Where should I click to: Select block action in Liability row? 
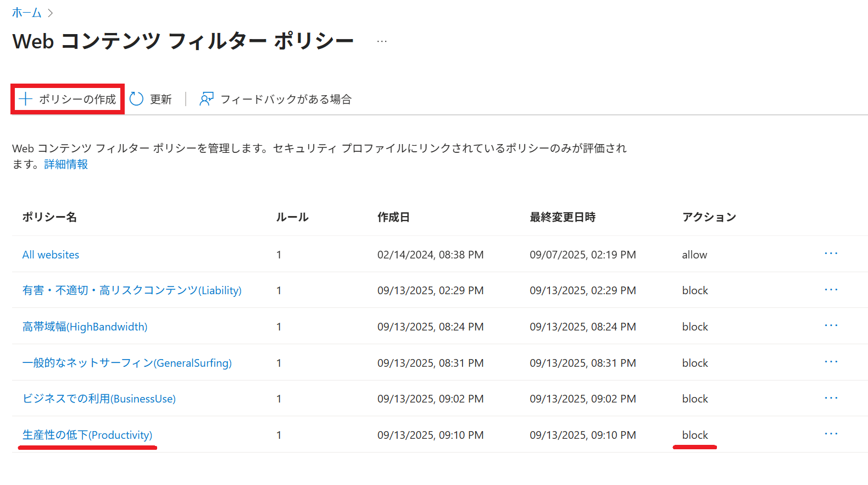coord(695,290)
